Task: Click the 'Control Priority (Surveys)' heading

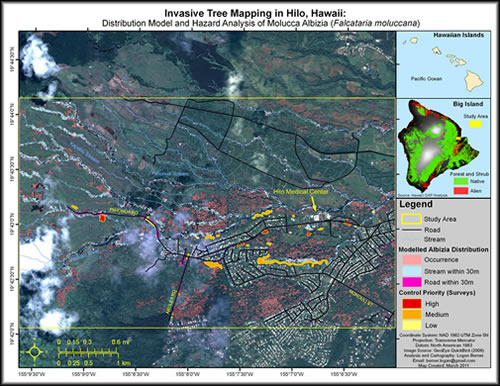Action: 437,293
